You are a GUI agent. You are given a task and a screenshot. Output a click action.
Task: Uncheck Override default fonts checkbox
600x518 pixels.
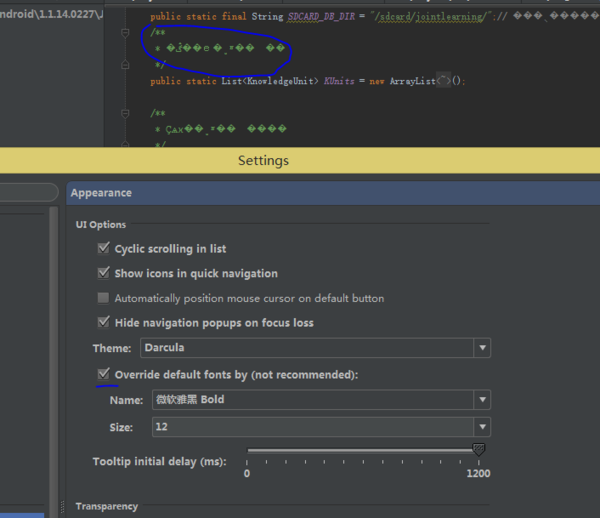tap(103, 374)
